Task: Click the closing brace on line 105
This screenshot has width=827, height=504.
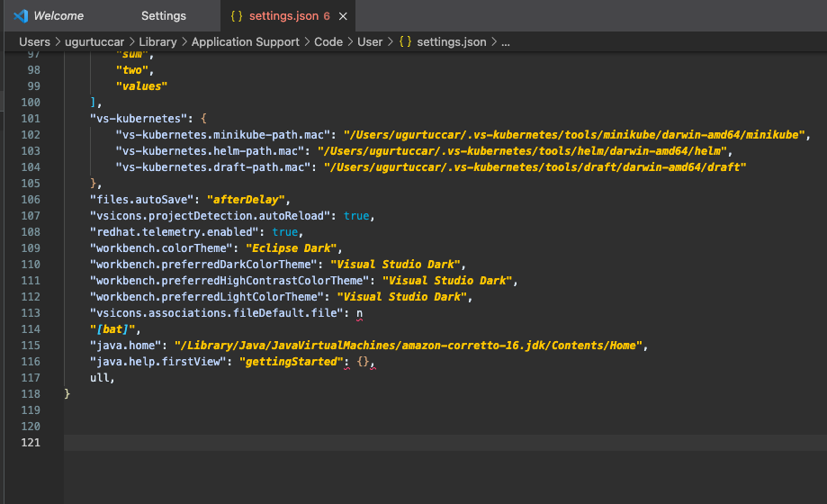Action: (x=93, y=183)
